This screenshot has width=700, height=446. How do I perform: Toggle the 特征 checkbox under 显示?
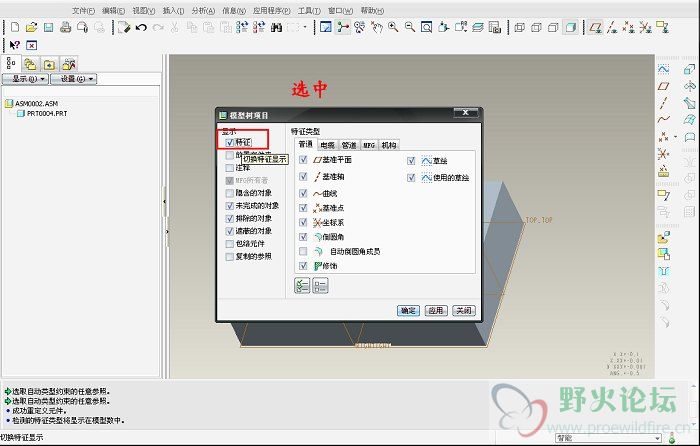pyautogui.click(x=229, y=142)
